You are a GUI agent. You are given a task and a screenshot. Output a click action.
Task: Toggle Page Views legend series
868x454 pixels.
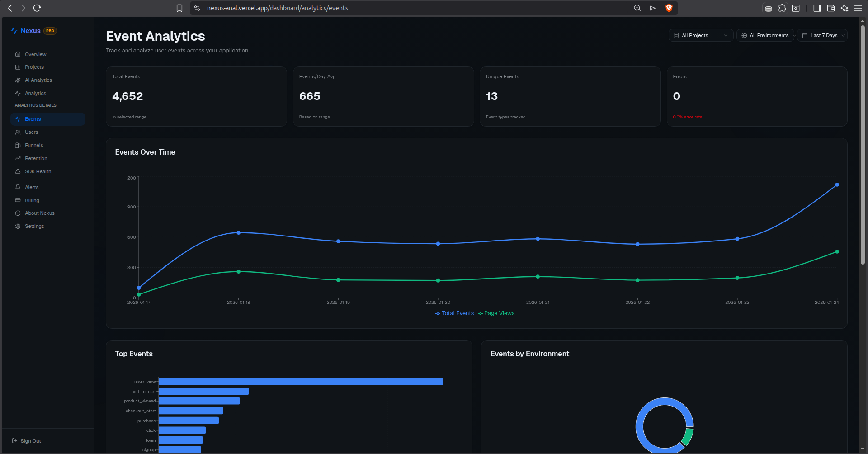coord(496,313)
